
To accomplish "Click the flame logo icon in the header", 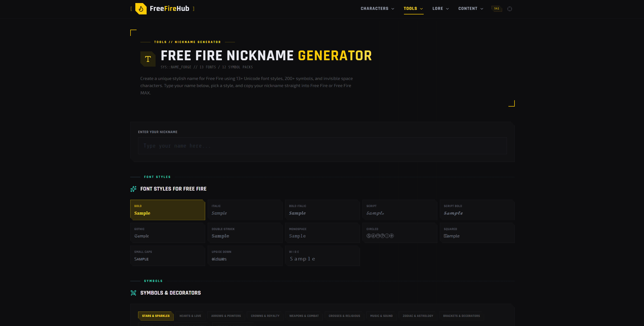I will 141,8.
